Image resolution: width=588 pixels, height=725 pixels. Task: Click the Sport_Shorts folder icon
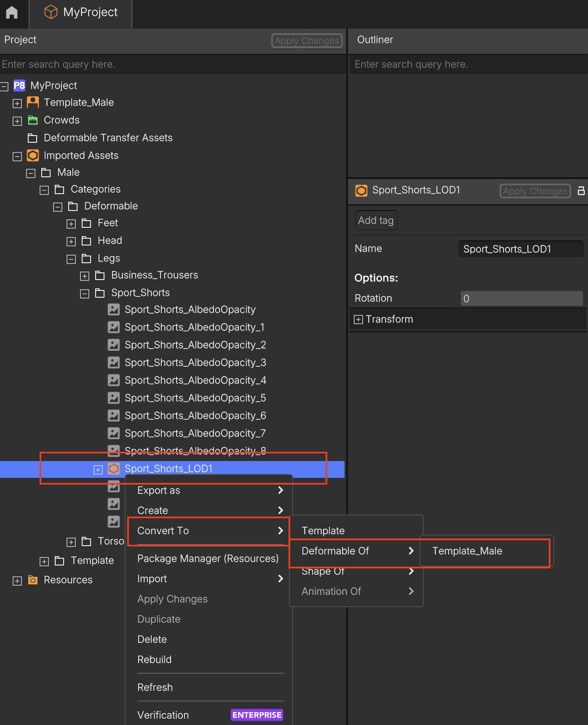pos(100,293)
